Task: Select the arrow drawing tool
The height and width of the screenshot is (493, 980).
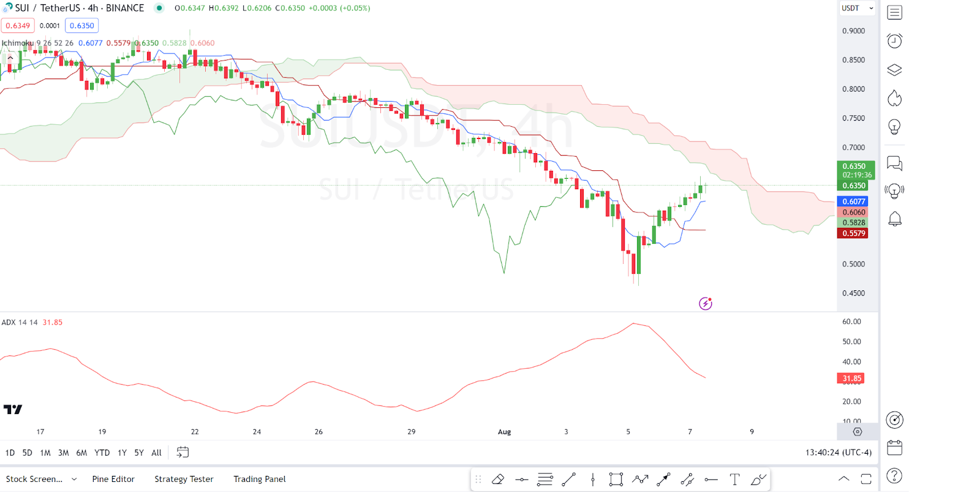Action: tap(663, 480)
